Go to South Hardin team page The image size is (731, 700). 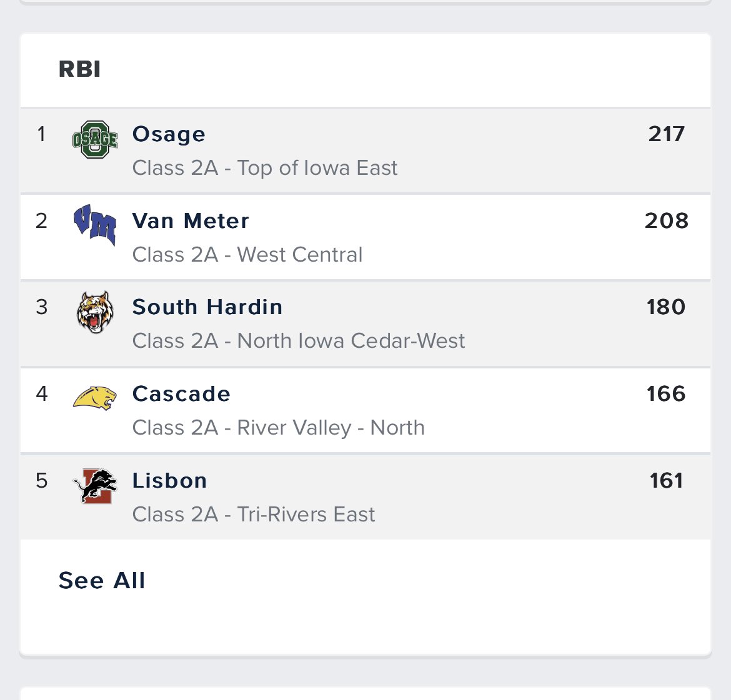pyautogui.click(x=207, y=307)
